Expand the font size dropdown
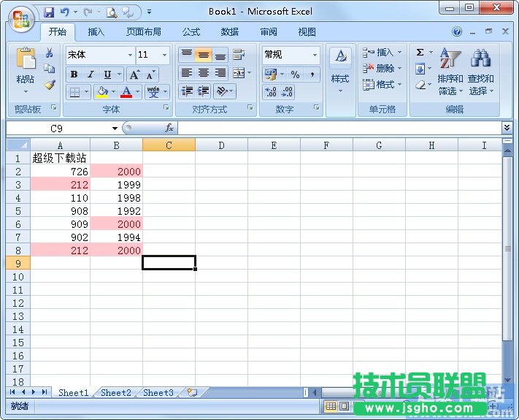Viewport: 519px width, 420px height. (x=164, y=55)
